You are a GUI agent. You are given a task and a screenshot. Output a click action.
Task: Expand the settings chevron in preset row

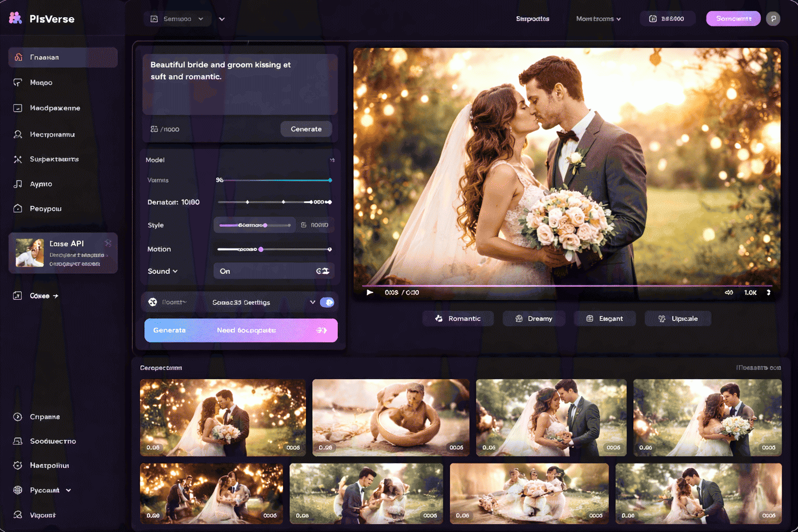[x=312, y=302]
